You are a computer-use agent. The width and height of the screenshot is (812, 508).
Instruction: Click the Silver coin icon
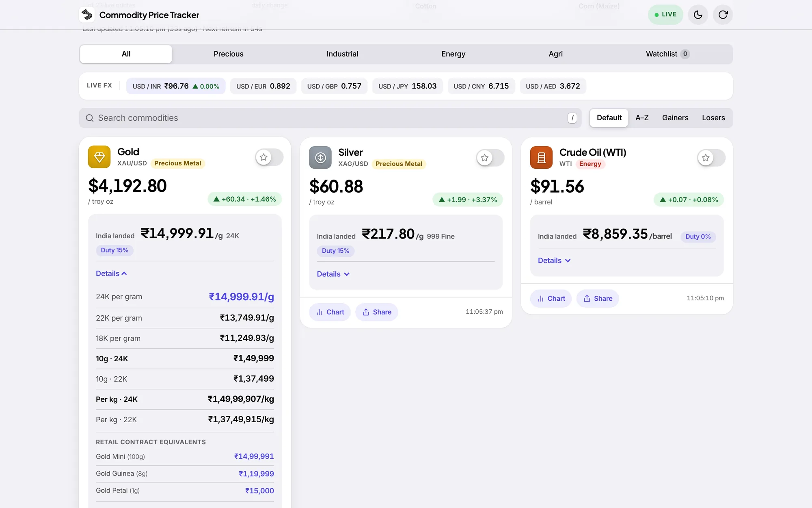click(x=320, y=158)
